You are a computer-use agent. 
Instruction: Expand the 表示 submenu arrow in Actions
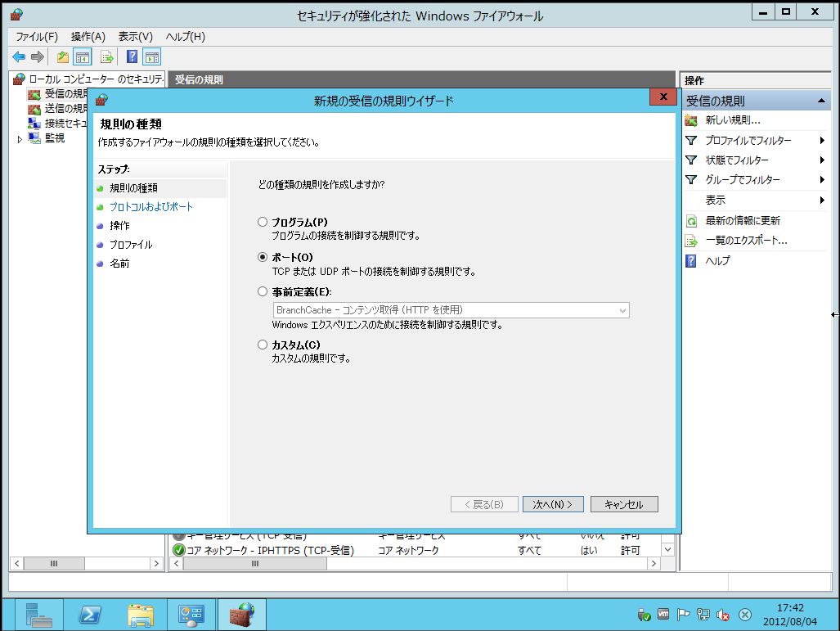[x=822, y=200]
